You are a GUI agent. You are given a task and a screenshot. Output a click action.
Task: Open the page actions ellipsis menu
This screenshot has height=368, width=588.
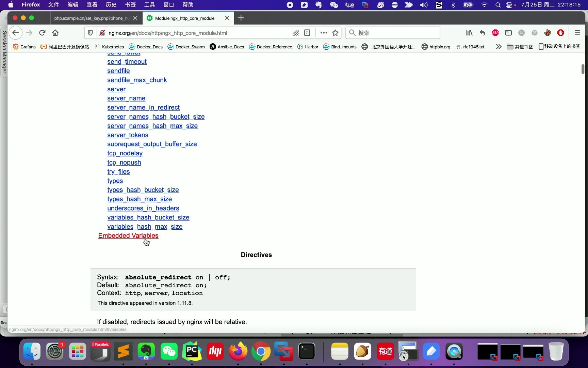(323, 33)
